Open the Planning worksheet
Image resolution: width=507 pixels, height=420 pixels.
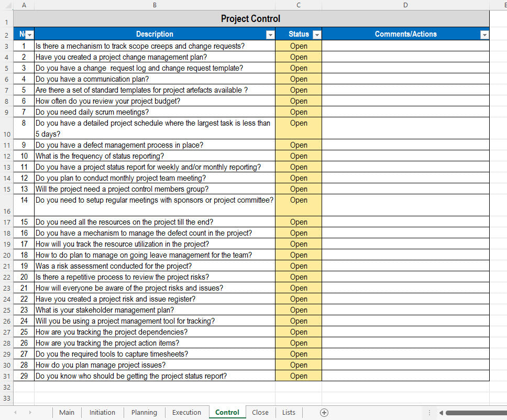pos(144,412)
